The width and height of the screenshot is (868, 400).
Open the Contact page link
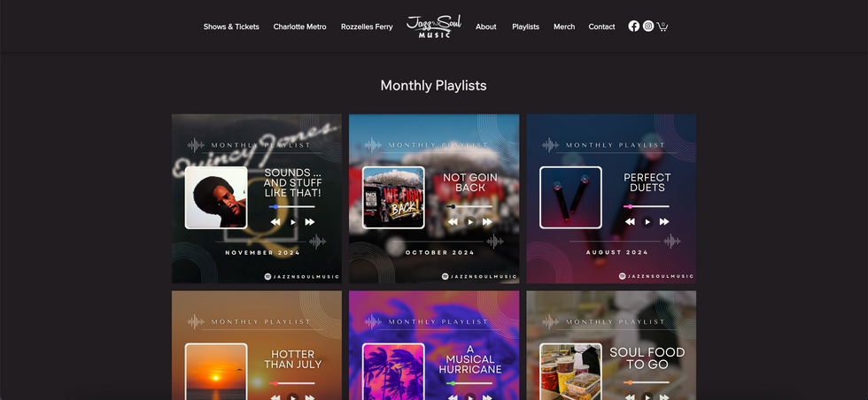coord(601,27)
